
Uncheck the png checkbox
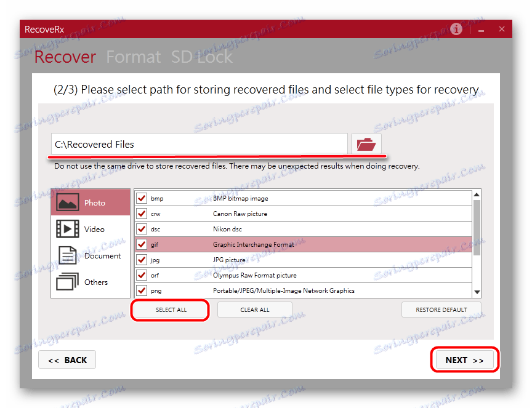tap(142, 290)
